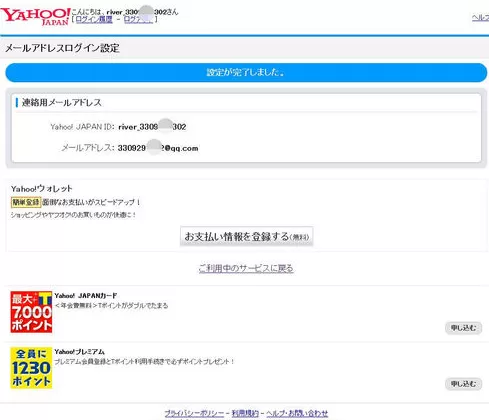Click the Yahoo! JAPAN logo

click(35, 17)
